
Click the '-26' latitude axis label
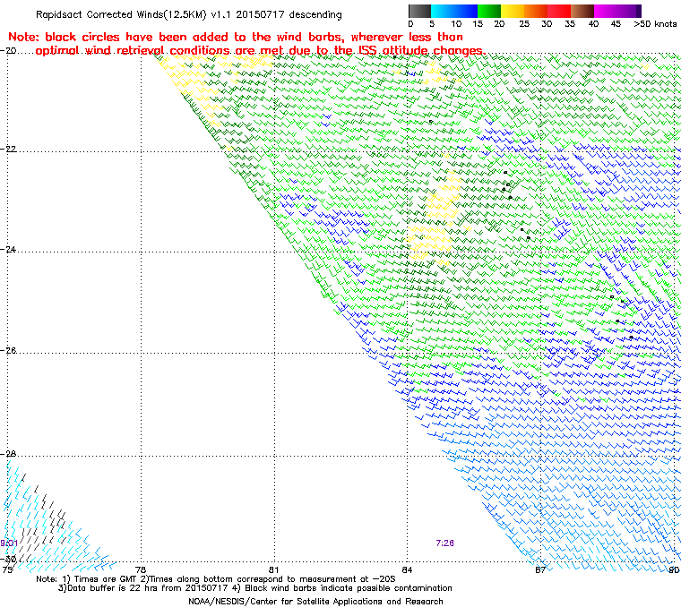[8, 350]
